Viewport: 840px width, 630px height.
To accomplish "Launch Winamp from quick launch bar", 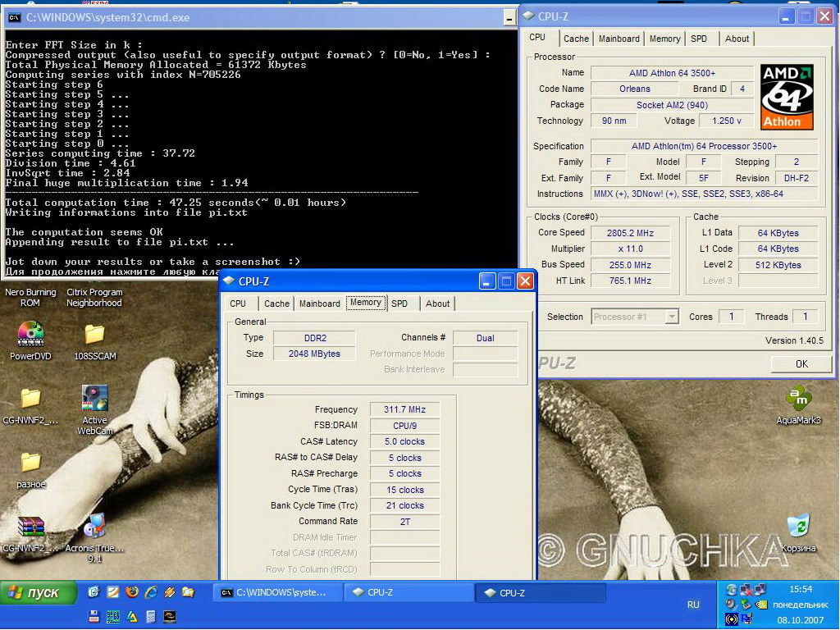I will 170,592.
